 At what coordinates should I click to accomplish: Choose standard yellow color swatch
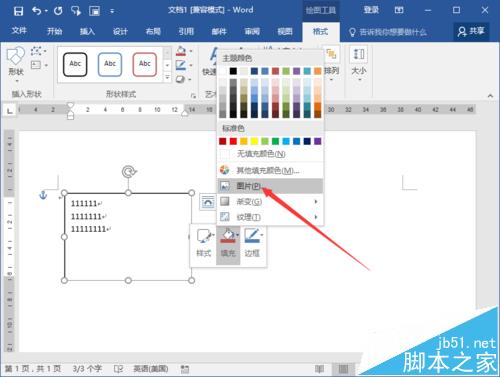[x=254, y=141]
